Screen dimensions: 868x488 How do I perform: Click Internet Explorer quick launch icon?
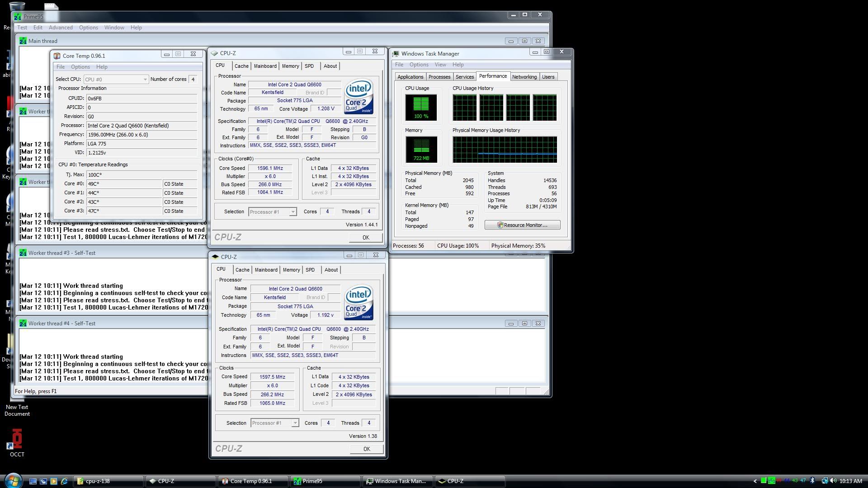(x=64, y=481)
